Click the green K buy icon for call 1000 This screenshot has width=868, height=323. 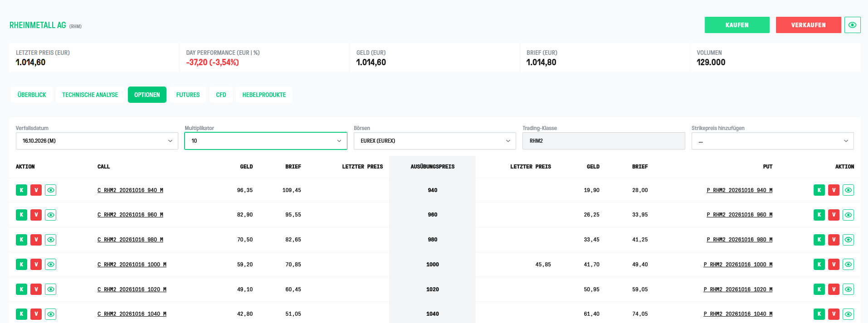pyautogui.click(x=21, y=265)
